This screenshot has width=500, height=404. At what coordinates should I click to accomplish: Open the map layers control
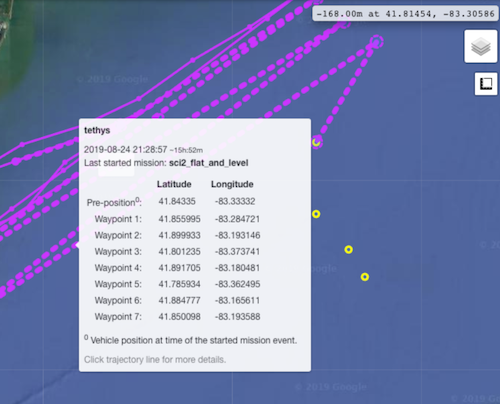tap(481, 46)
